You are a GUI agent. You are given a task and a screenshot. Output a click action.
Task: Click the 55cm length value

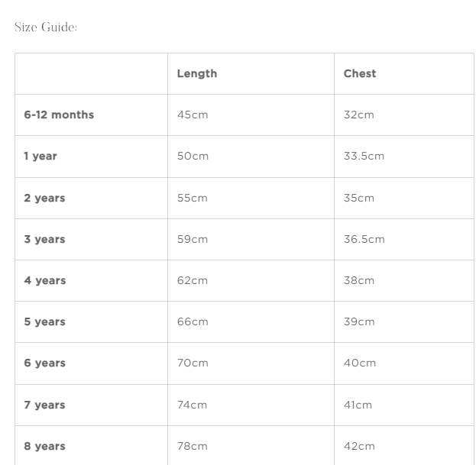193,198
